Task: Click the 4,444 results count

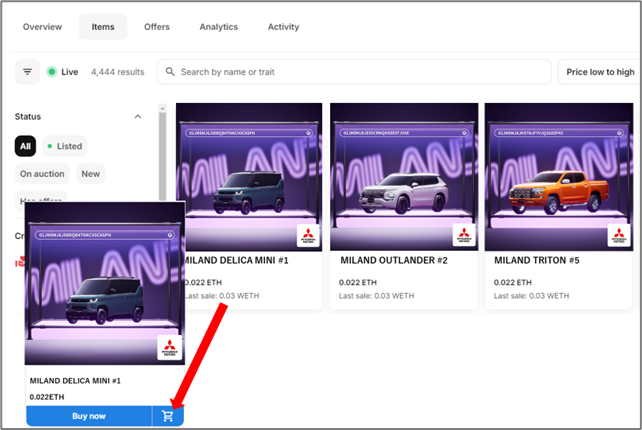Action: click(x=118, y=72)
